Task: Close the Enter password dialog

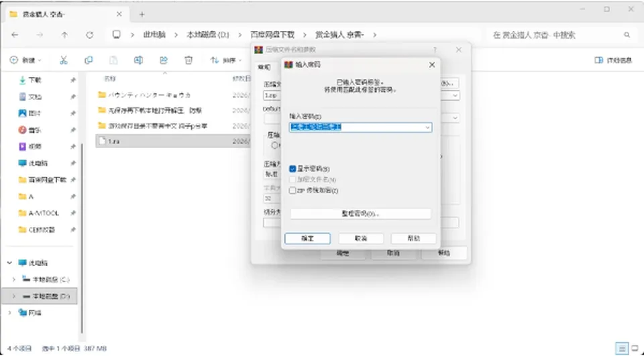Action: click(431, 65)
